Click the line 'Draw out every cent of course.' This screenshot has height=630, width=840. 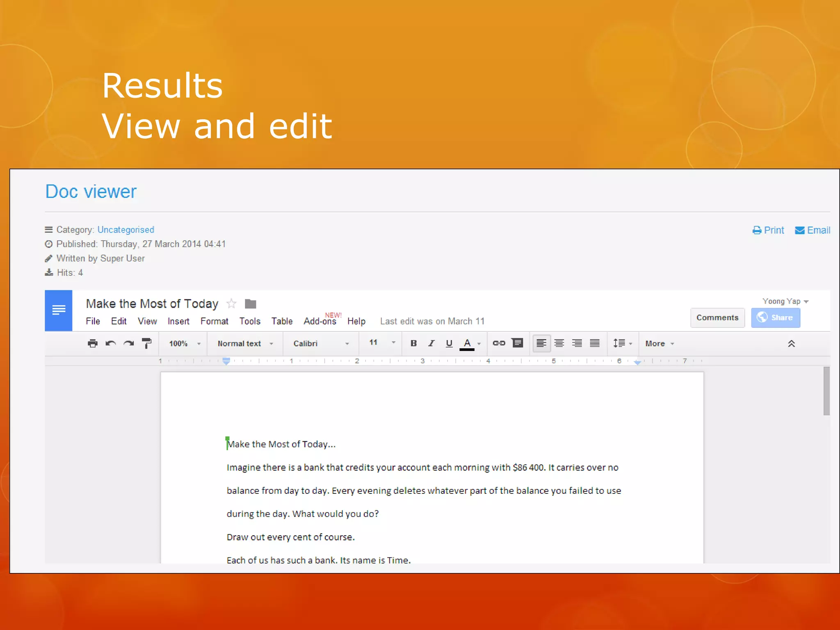coord(291,537)
